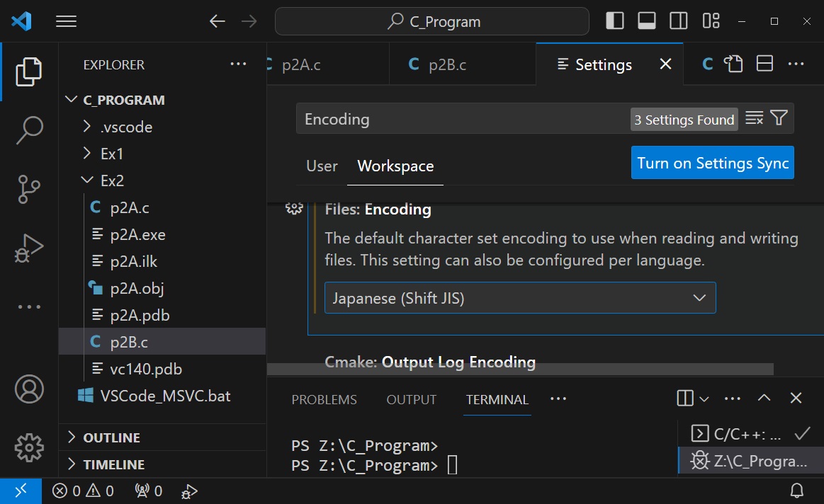Open editor More Actions ellipsis
824x504 pixels.
[796, 64]
